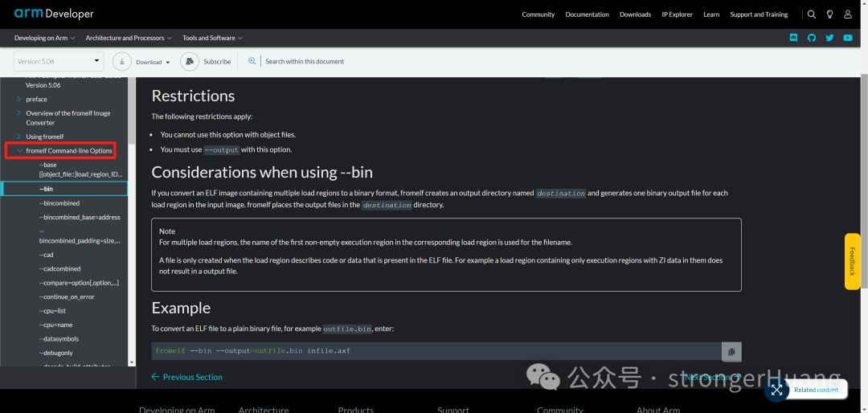868x413 pixels.
Task: Click the fromelf --bin code line
Action: tap(253, 351)
